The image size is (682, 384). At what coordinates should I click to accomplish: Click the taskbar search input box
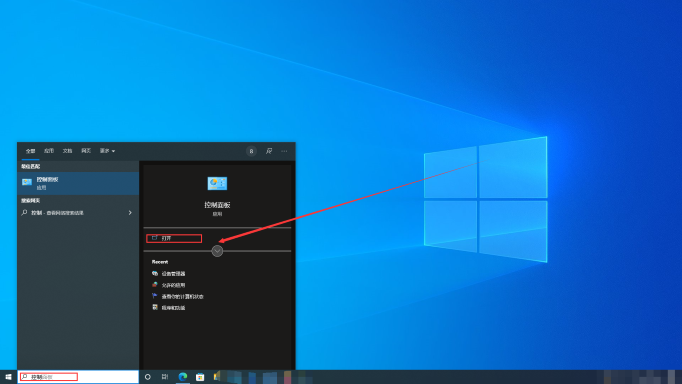point(78,377)
